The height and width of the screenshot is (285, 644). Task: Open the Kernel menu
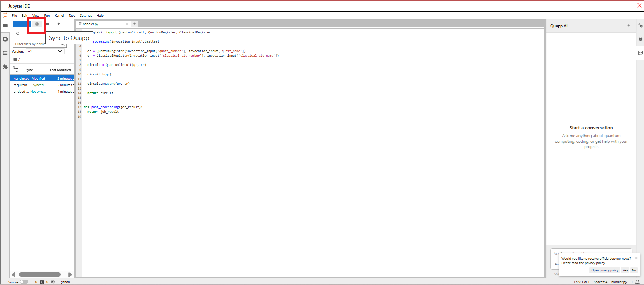[x=59, y=16]
